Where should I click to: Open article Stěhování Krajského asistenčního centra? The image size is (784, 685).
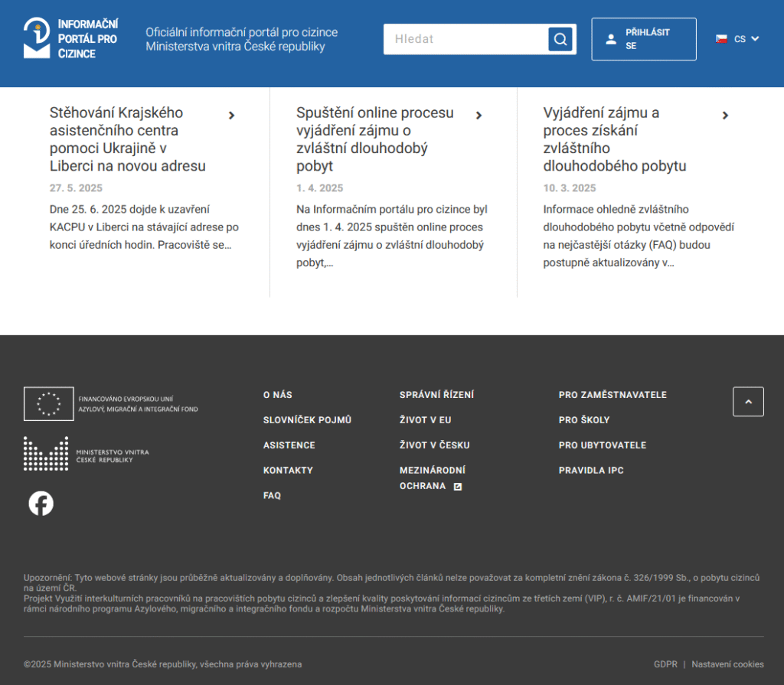coord(128,139)
